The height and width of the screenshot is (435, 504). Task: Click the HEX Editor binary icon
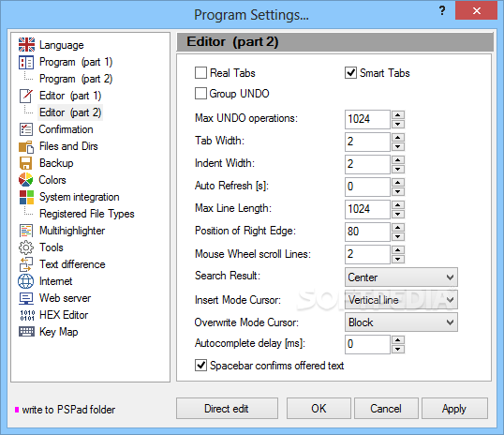pos(27,315)
